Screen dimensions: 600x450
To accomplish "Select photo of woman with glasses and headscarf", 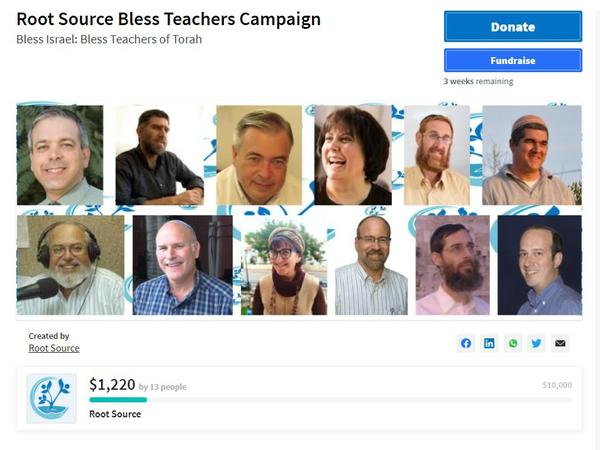I will click(284, 267).
